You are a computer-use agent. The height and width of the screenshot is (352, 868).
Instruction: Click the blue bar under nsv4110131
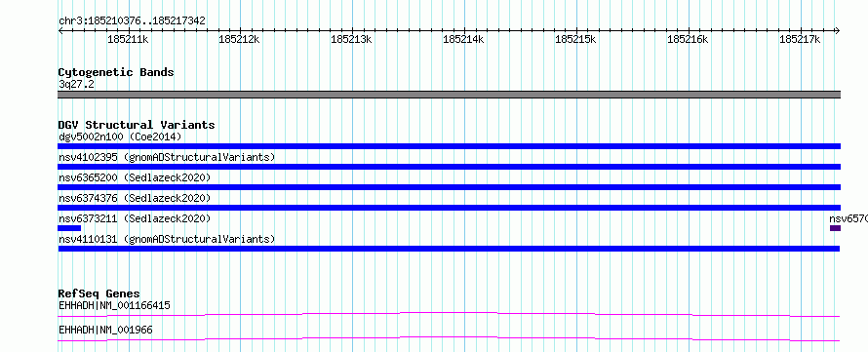pyautogui.click(x=449, y=249)
